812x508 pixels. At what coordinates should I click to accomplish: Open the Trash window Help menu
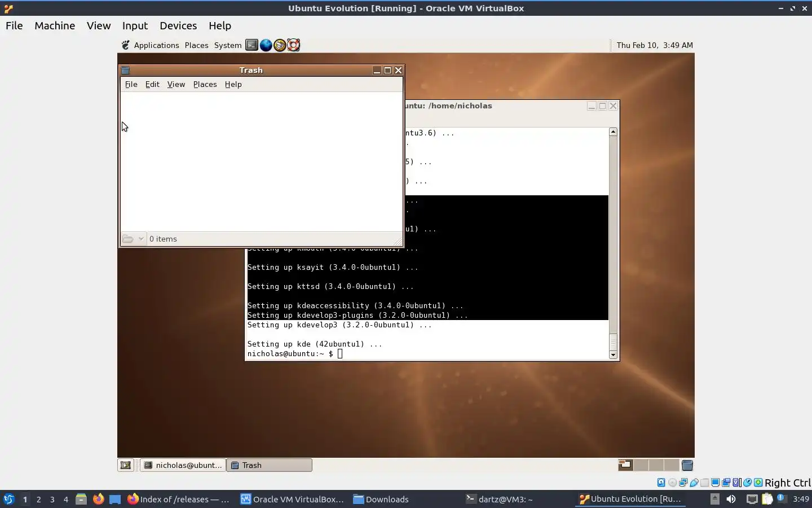pos(233,84)
